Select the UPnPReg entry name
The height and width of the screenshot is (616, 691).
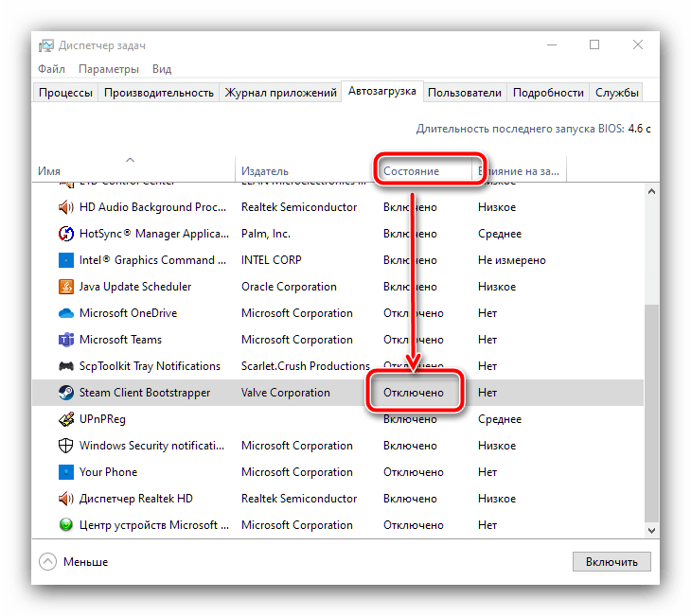point(102,419)
